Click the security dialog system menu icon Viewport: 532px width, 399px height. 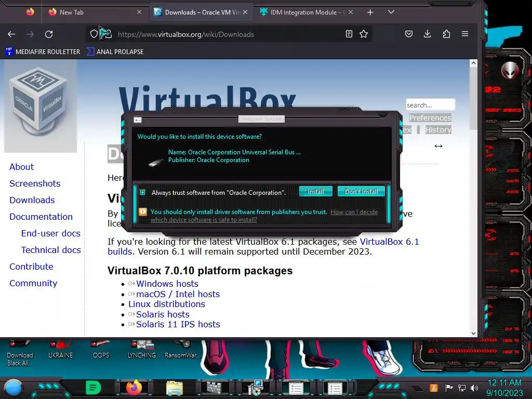pos(137,119)
